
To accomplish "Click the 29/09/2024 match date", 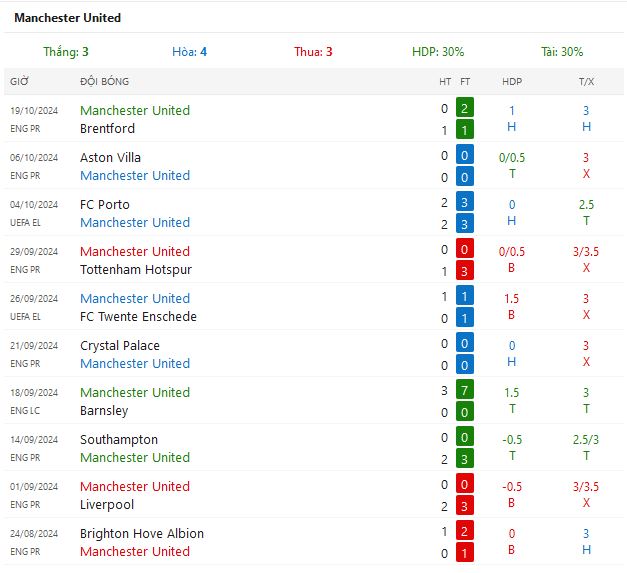I will point(34,252).
